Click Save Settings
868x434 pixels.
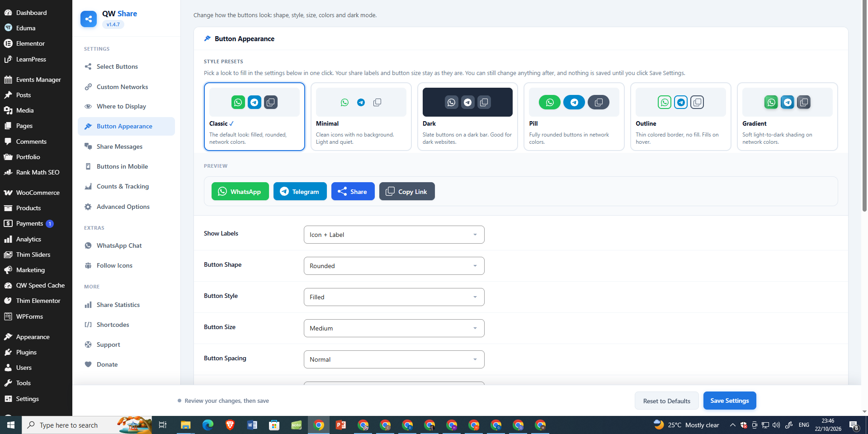point(730,401)
